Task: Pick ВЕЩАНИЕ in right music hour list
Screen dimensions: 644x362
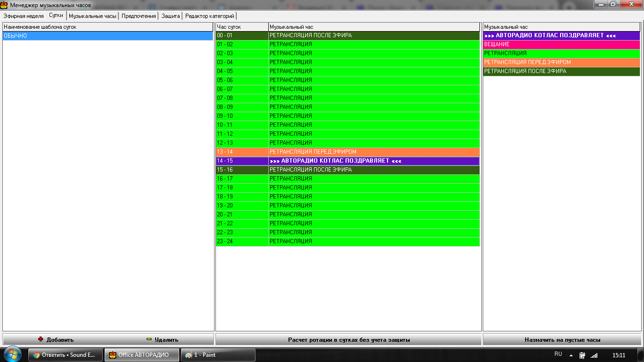Action: point(561,45)
